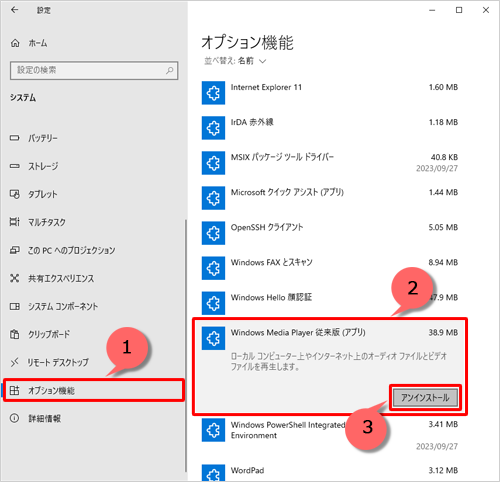
Task: Click Internet Explorer 11 name text
Action: coord(266,87)
